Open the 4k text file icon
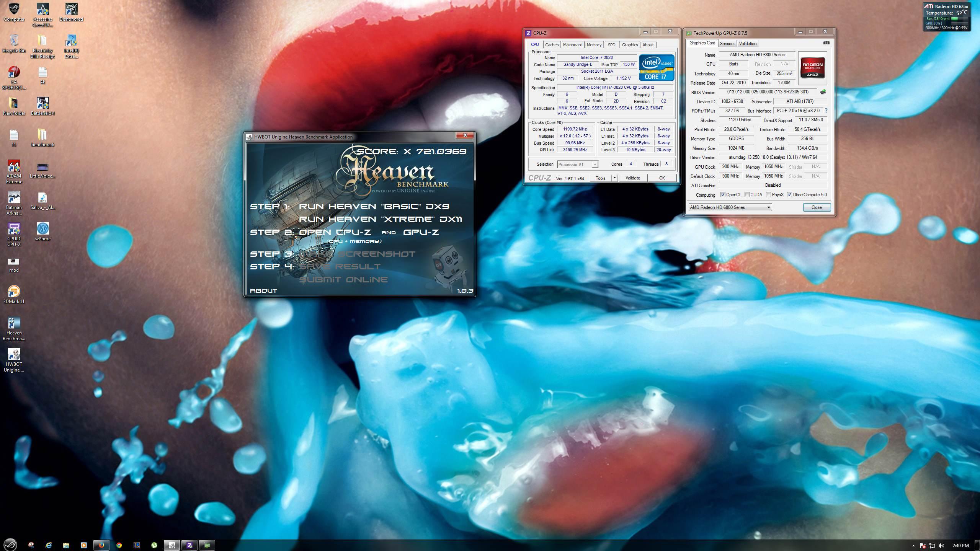This screenshot has width=980, height=551. click(x=42, y=75)
